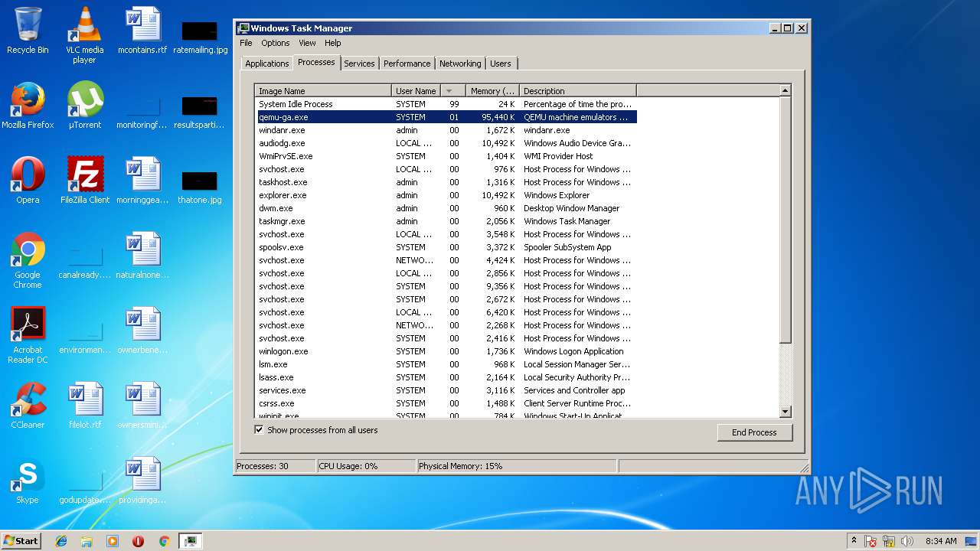This screenshot has height=551, width=980.
Task: Launch Opera desktop shortcut
Action: coord(28,181)
